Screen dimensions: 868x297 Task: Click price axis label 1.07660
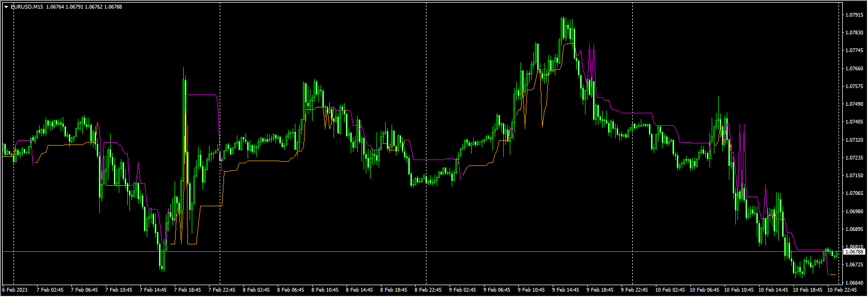[854, 69]
